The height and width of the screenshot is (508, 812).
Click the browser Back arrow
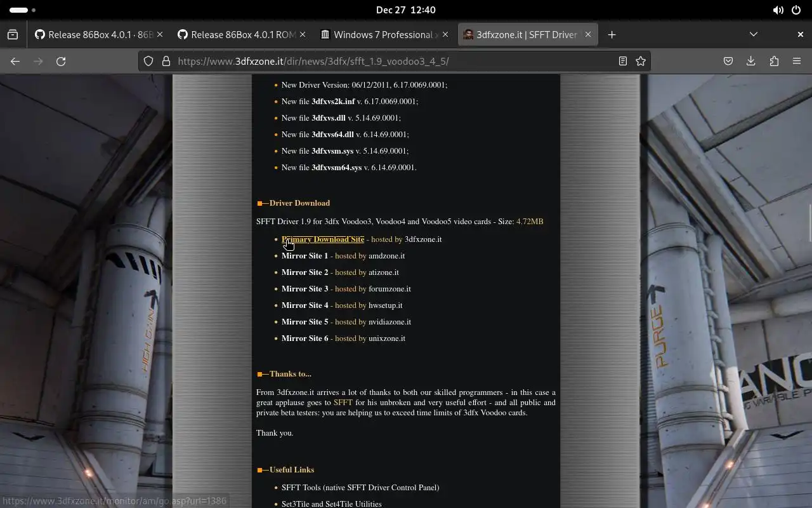point(15,61)
